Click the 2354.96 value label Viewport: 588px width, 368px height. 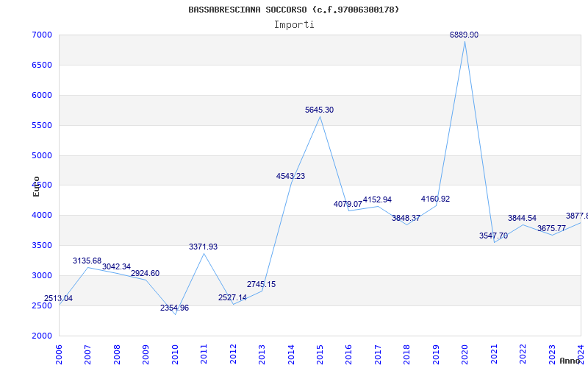pyautogui.click(x=174, y=308)
